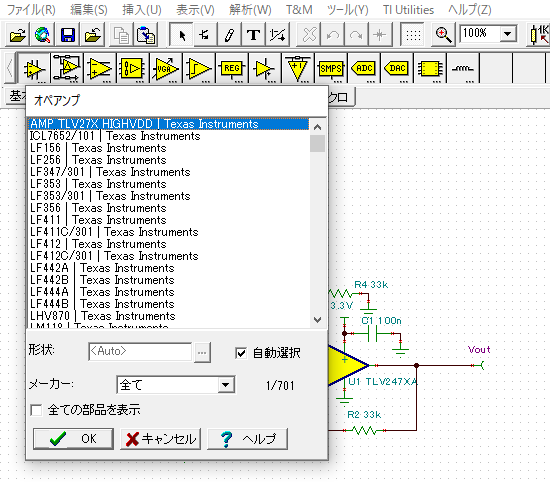Open the 解析(W) menu
The height and width of the screenshot is (482, 550).
tap(250, 10)
